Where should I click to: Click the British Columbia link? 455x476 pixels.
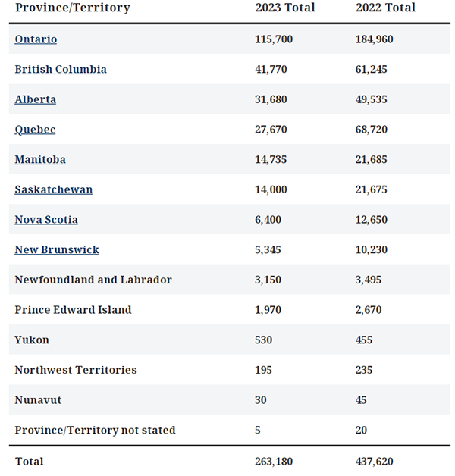(x=61, y=70)
